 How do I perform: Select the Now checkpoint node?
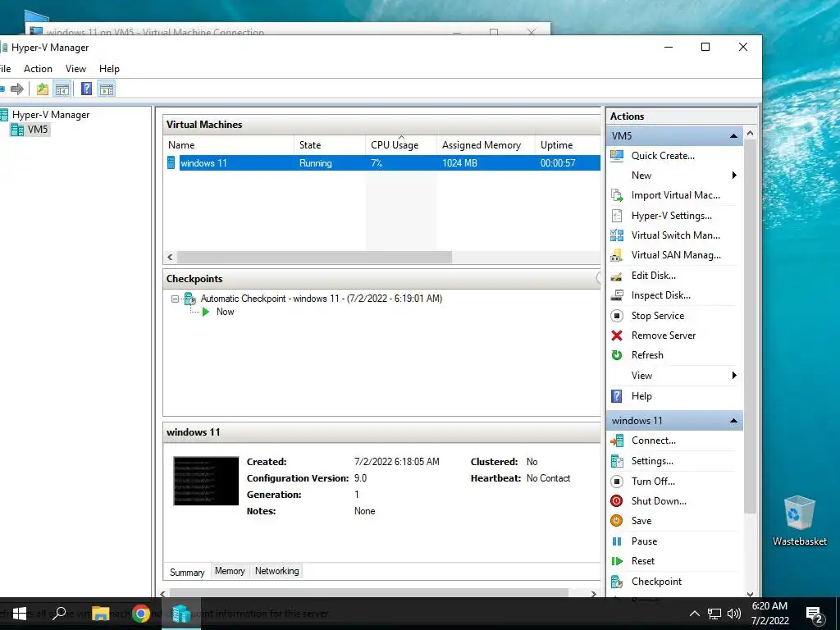pos(225,312)
